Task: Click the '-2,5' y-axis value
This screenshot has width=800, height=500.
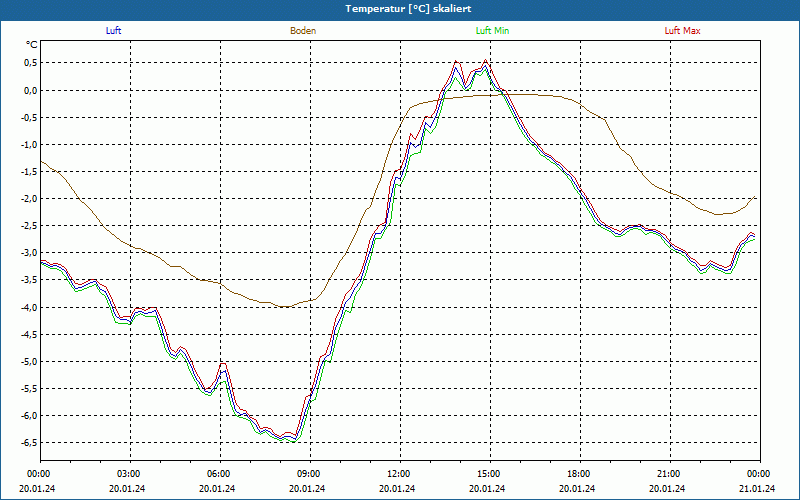Action: point(29,226)
